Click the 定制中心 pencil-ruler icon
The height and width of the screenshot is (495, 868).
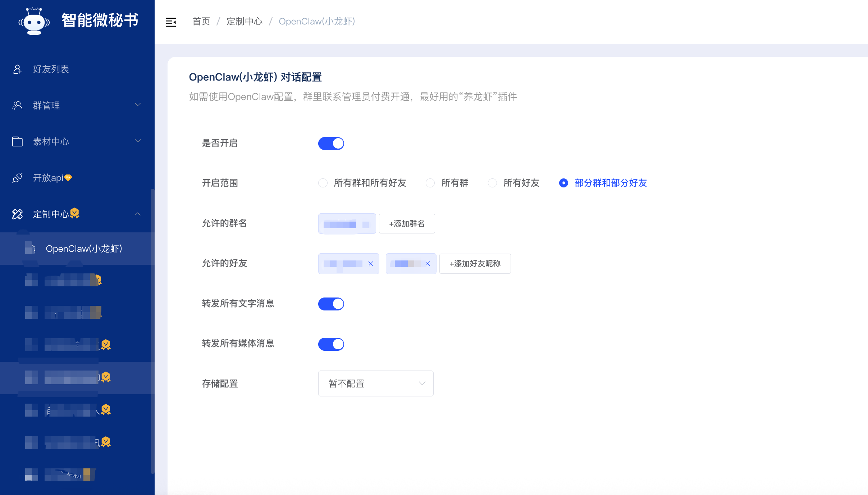tap(17, 214)
